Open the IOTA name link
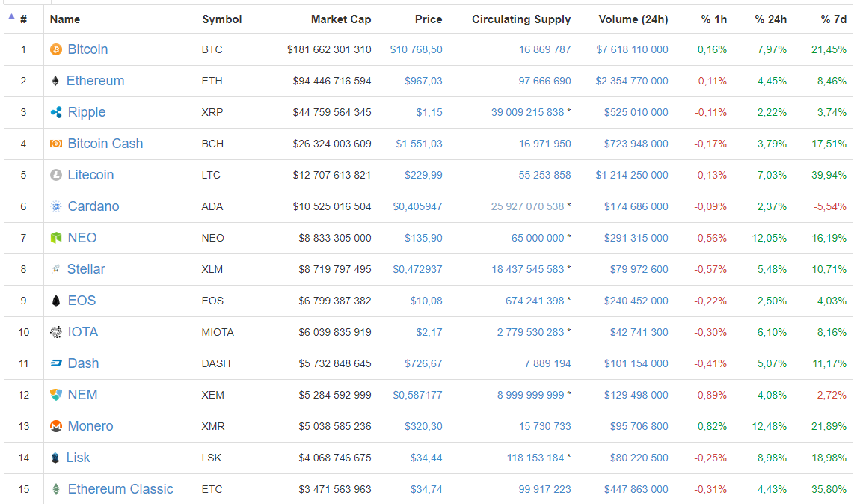 83,332
